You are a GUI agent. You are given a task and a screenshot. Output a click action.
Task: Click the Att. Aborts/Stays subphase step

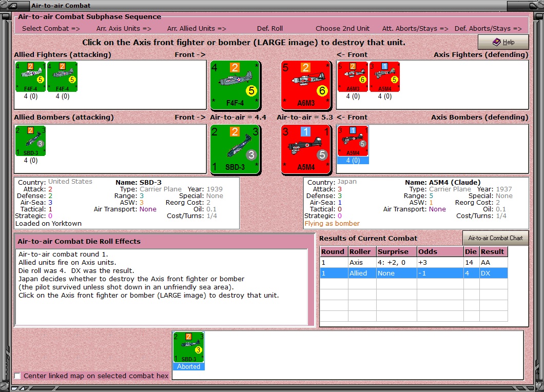[415, 28]
